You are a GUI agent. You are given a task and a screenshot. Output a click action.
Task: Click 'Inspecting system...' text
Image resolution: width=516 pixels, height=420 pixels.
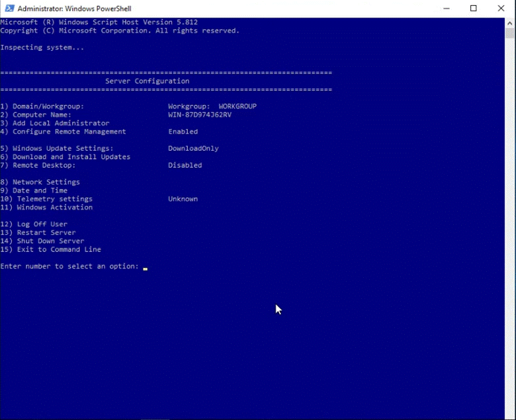pos(42,48)
